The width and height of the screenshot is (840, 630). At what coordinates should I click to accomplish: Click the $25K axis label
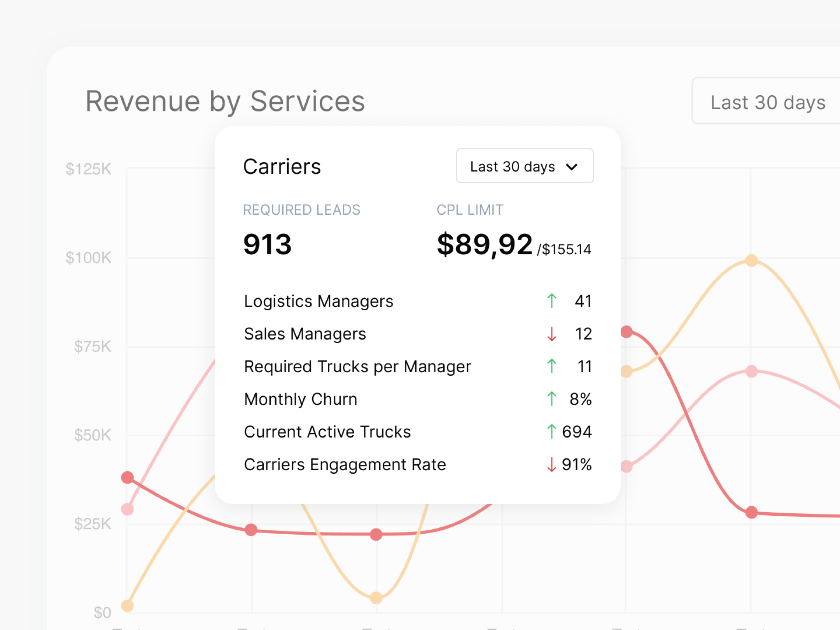click(93, 524)
